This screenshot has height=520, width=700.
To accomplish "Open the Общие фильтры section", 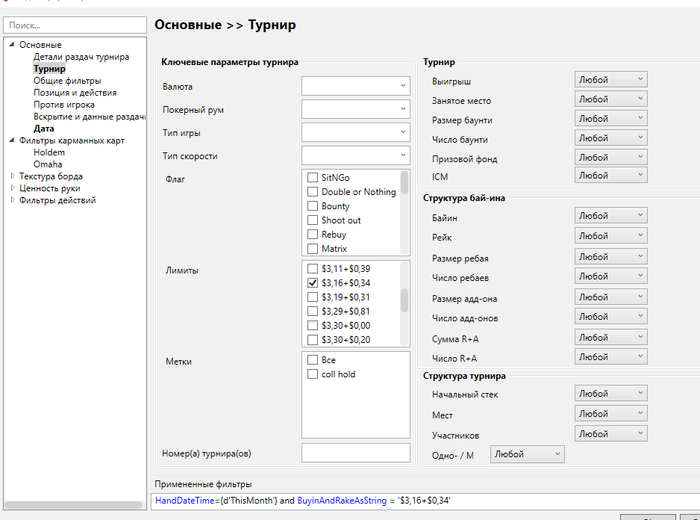I will 66,81.
